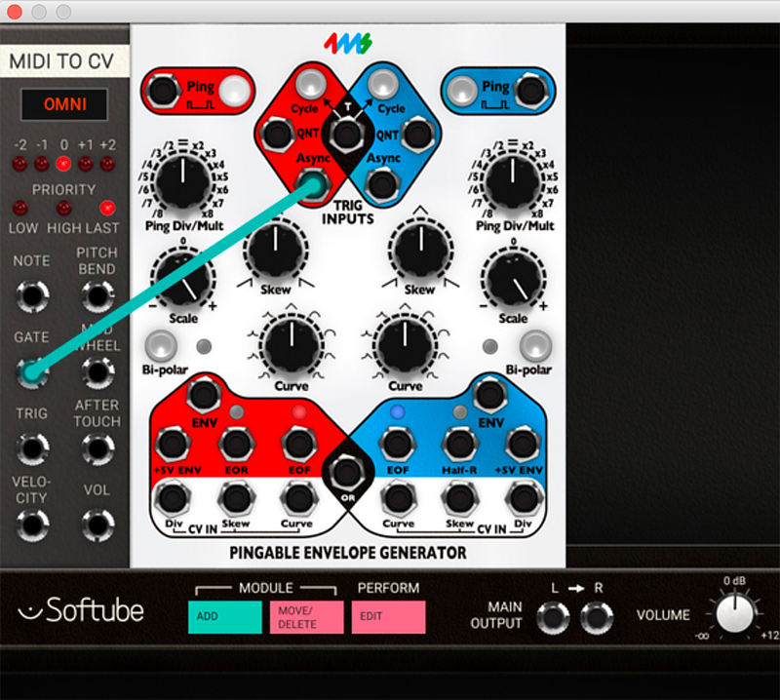Toggle the red Cycle button
Viewport: 780px width, 700px height.
click(x=310, y=82)
